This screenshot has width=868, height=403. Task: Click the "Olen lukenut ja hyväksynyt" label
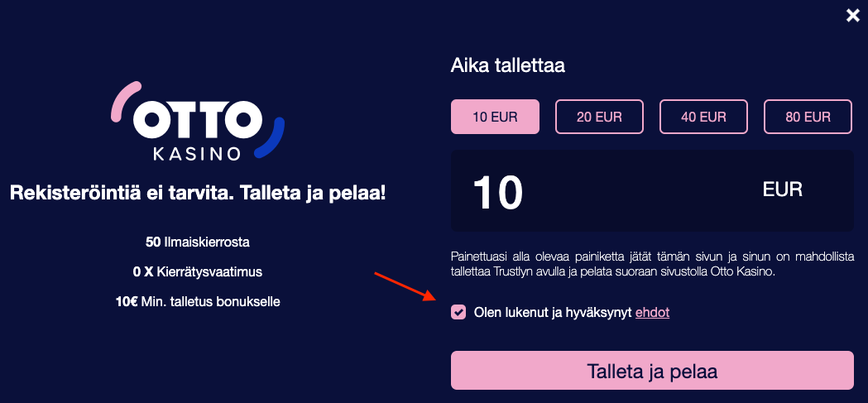(553, 313)
